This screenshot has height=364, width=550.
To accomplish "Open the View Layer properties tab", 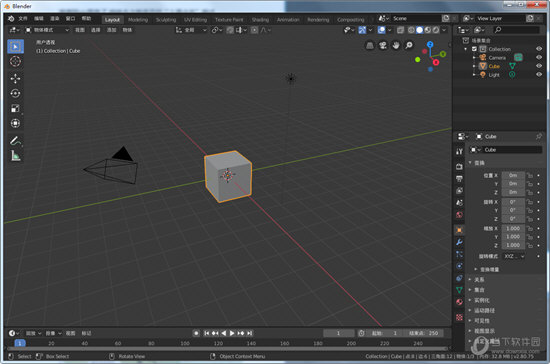I will click(x=459, y=191).
